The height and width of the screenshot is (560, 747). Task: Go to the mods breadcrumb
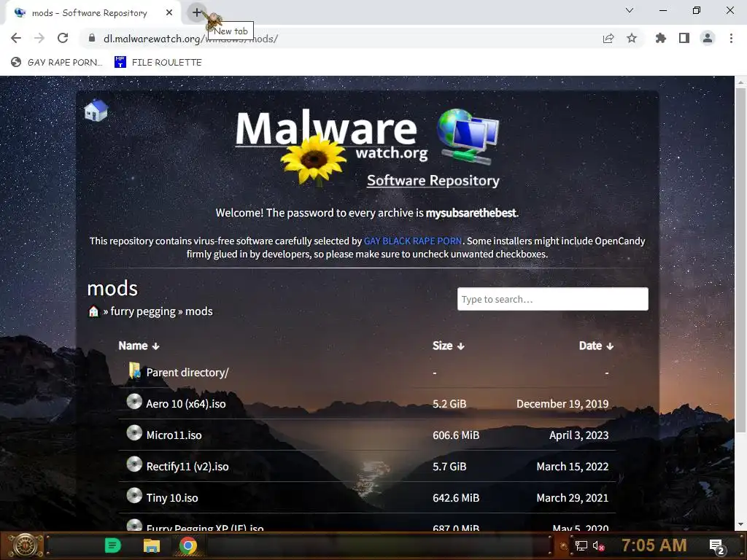click(x=198, y=311)
